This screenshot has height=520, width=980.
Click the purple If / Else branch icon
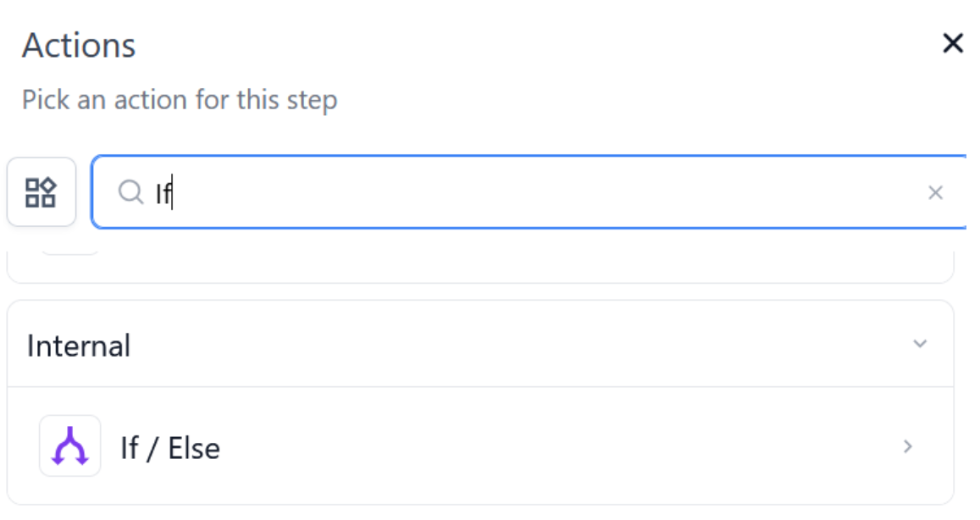tap(69, 446)
